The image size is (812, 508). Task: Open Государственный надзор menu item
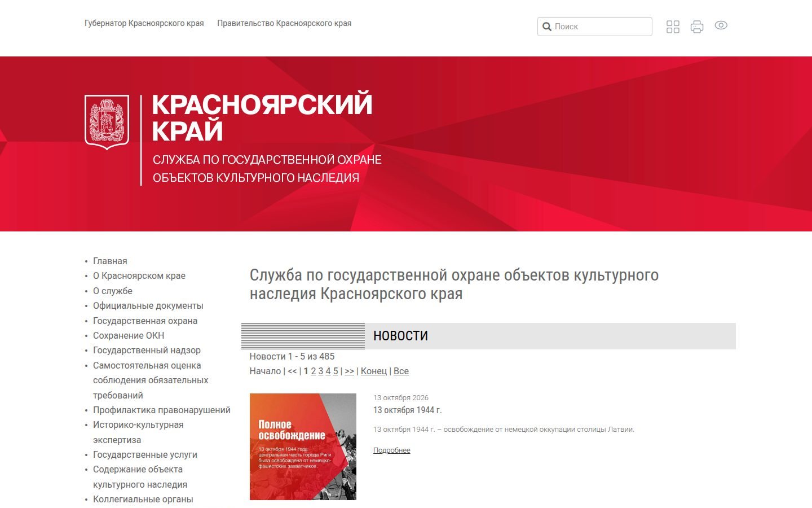tap(147, 350)
